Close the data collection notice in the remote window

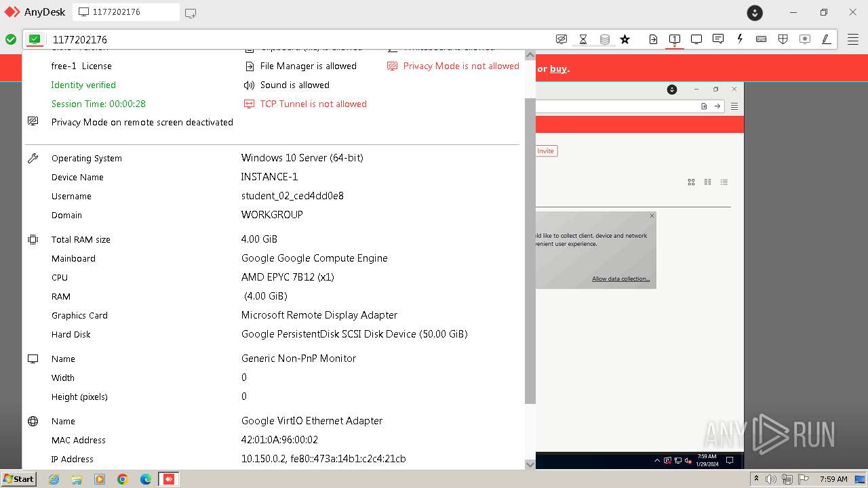(652, 216)
